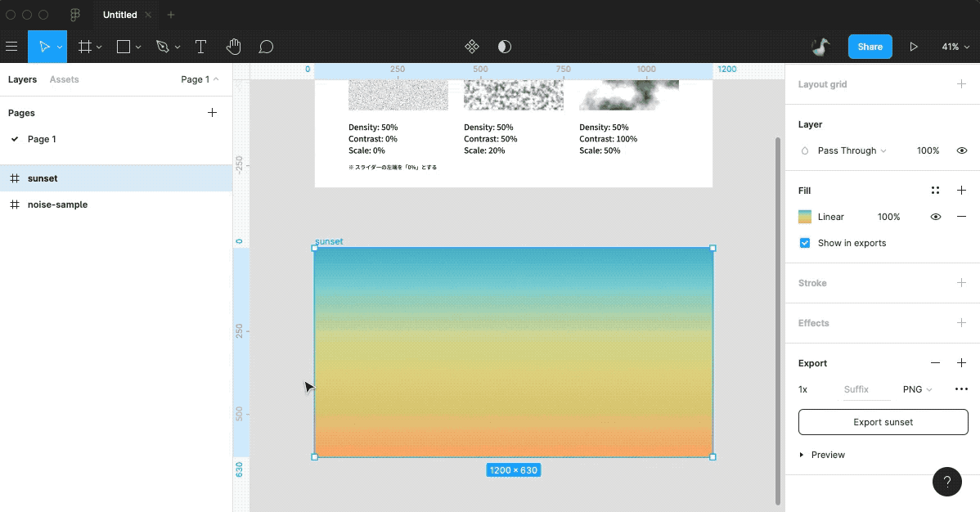Click the user avatar in toolbar

[x=820, y=47]
